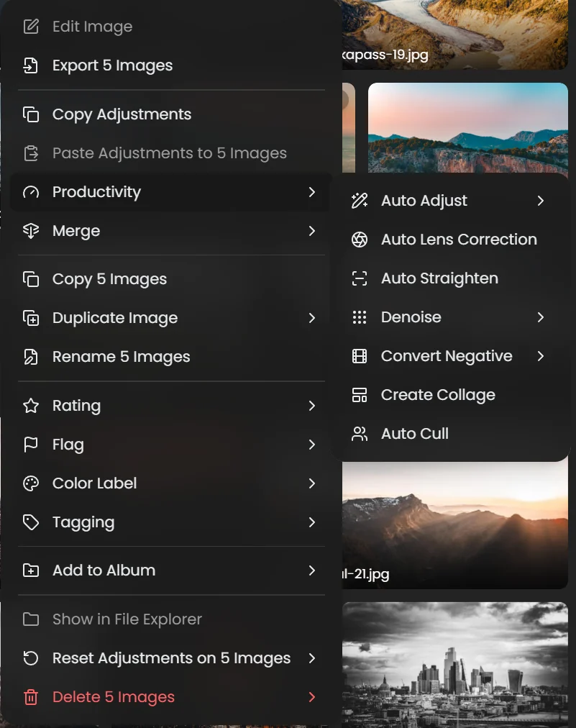Click the Paste Adjustments clipboard icon
576x728 pixels.
coord(31,153)
